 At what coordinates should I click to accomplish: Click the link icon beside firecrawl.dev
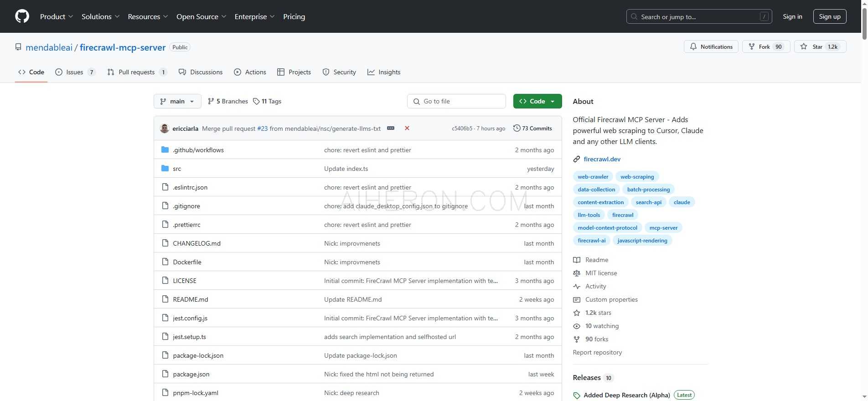(x=577, y=159)
